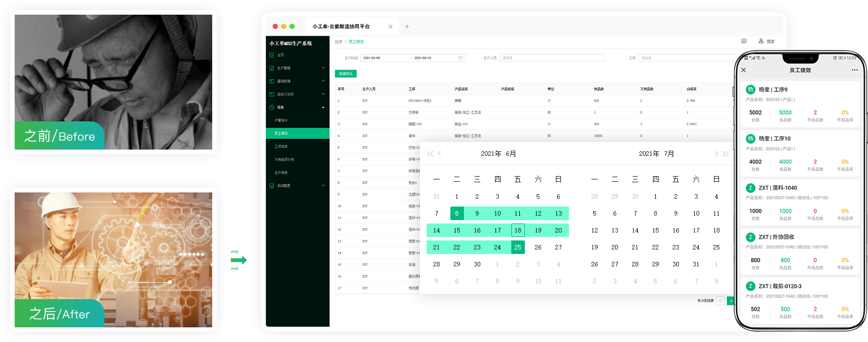This screenshot has width=868, height=342.
Task: Open new browser tab with plus icon
Action: (407, 27)
